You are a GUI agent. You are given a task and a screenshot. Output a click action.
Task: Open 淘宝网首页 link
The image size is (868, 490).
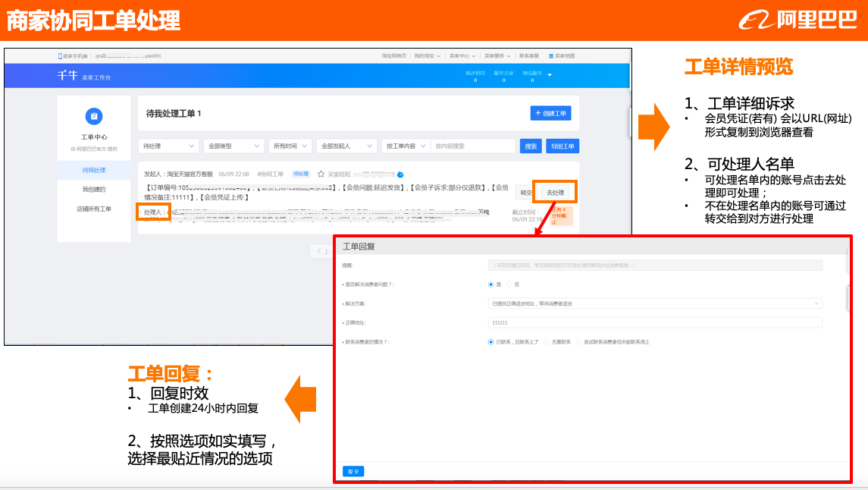[393, 56]
